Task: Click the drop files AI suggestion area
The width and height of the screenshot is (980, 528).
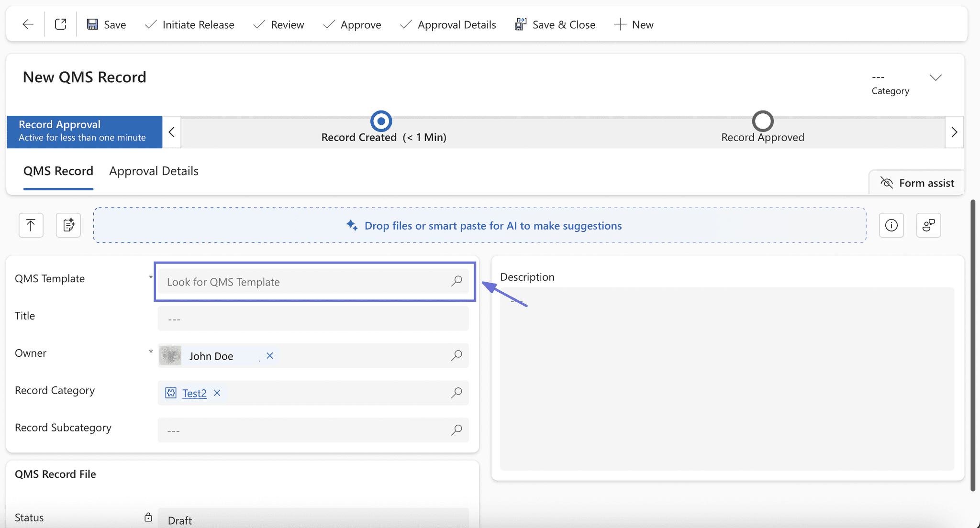Action: coord(479,225)
